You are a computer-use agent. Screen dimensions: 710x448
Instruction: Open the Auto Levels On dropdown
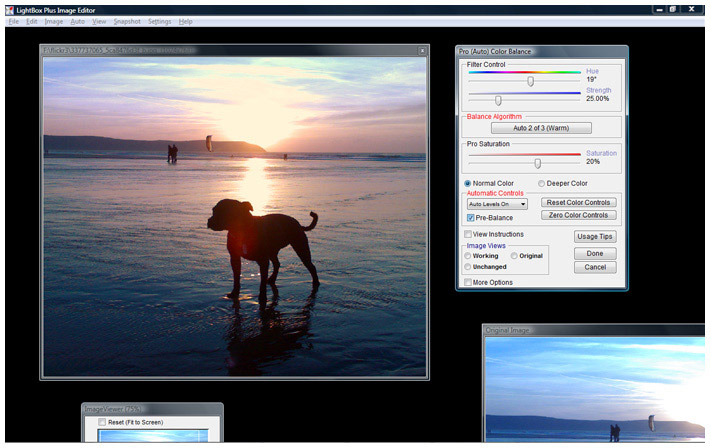coord(497,204)
